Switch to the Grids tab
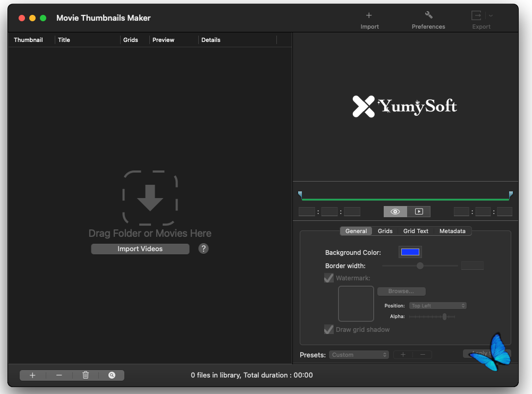The image size is (532, 394). tap(385, 231)
